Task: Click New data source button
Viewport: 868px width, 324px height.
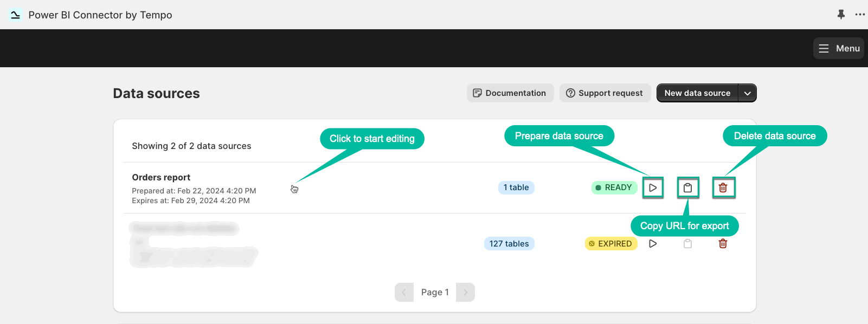Action: coord(697,93)
